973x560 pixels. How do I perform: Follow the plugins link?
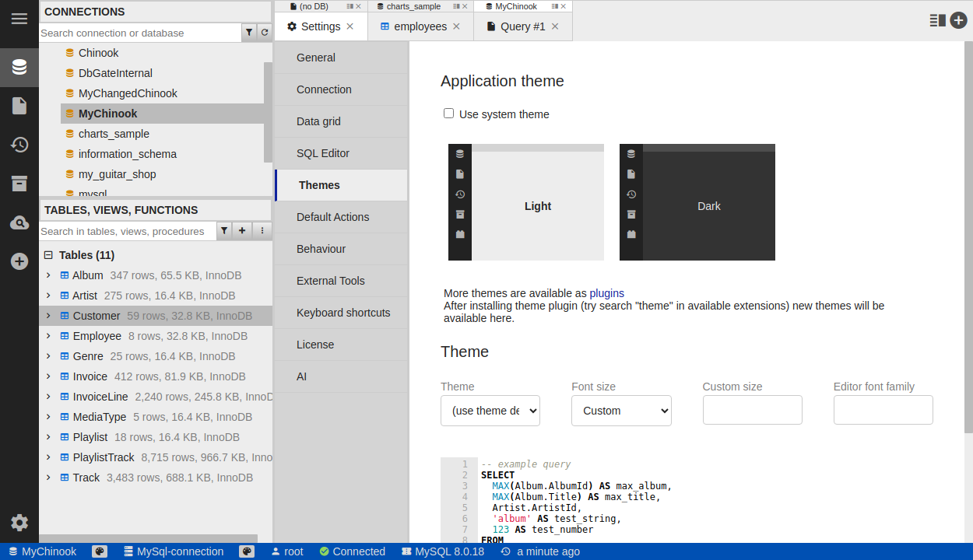point(606,293)
